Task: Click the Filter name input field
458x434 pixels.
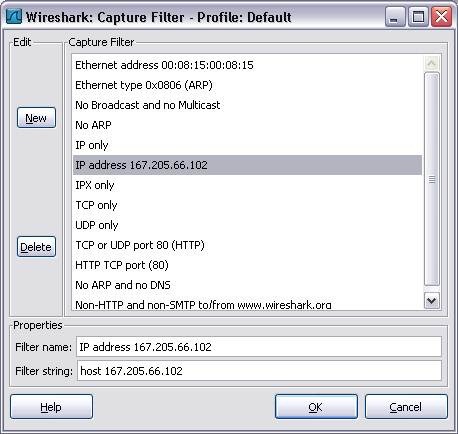Action: [259, 347]
